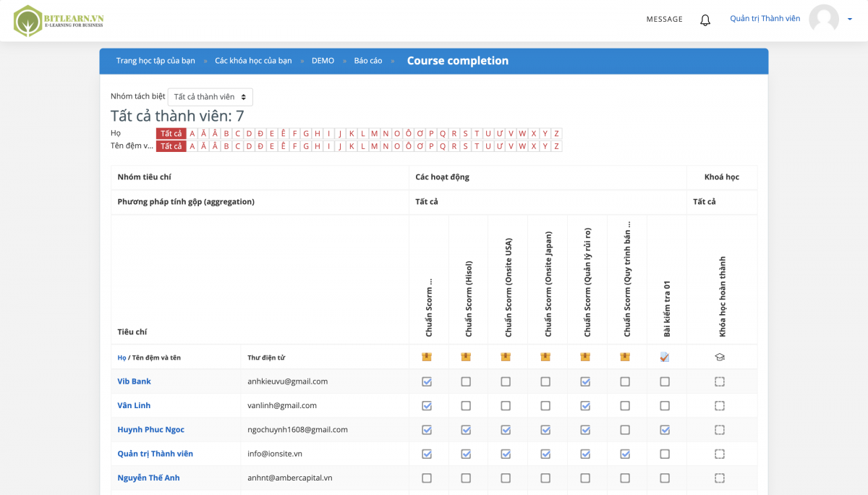Open the Chuẩn Scorm (Onsite Japan) column header
The image size is (868, 495).
click(x=548, y=284)
